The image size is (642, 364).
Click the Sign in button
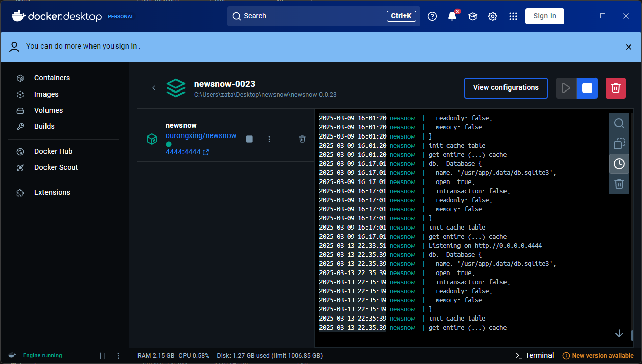544,16
